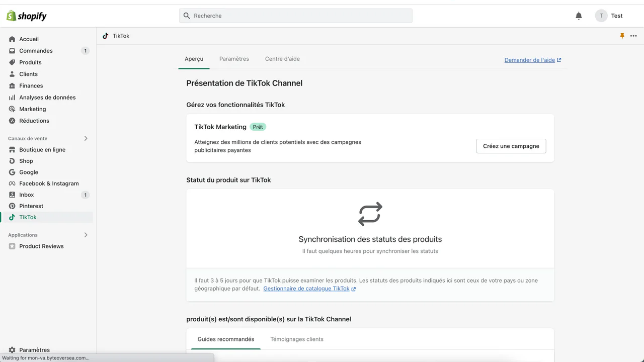Click the Prêt status badge
644x362 pixels.
pos(258,127)
